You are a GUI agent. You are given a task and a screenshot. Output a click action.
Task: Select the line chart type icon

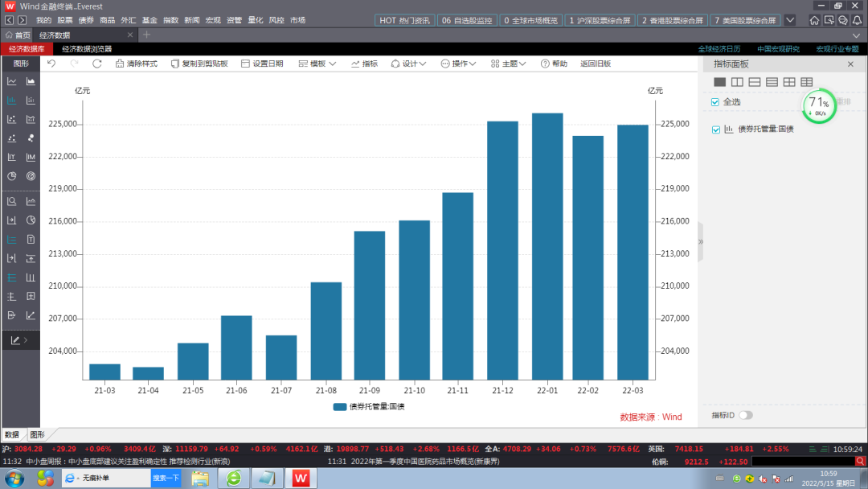click(x=12, y=81)
